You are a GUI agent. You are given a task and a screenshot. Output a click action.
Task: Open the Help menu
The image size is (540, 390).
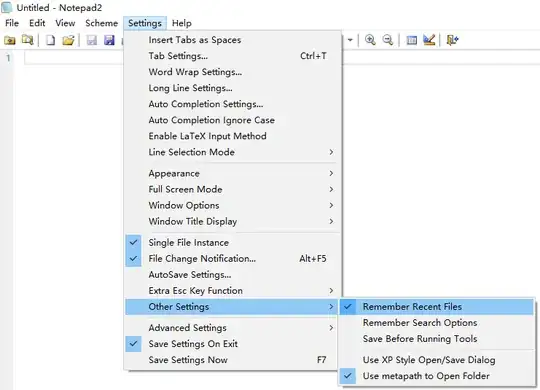tap(181, 23)
